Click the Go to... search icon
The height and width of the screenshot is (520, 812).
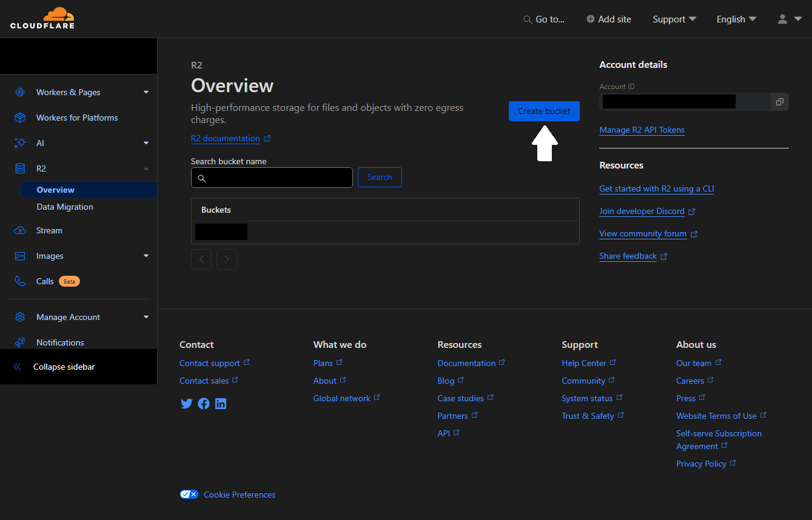(x=526, y=19)
